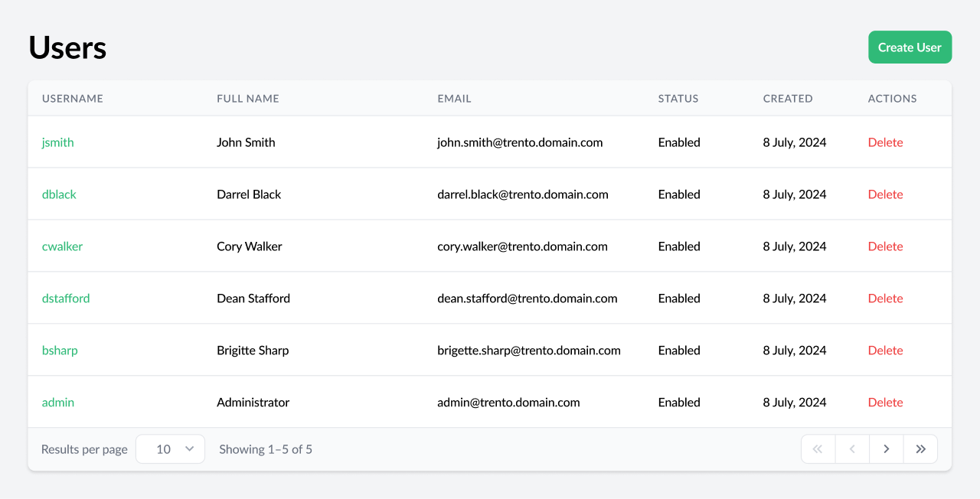Delete the user Cory Walker
The width and height of the screenshot is (980, 499).
pyautogui.click(x=886, y=246)
